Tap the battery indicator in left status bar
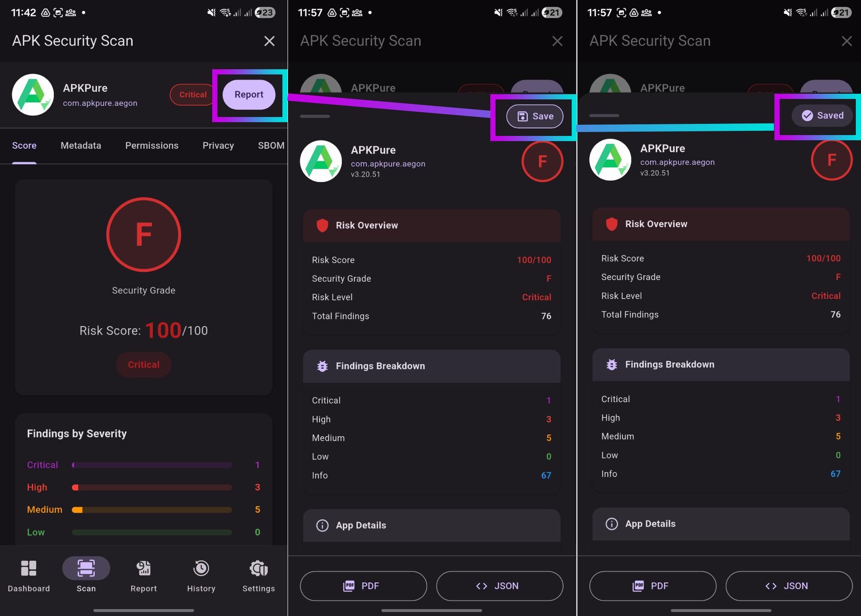This screenshot has width=861, height=616. (x=265, y=12)
